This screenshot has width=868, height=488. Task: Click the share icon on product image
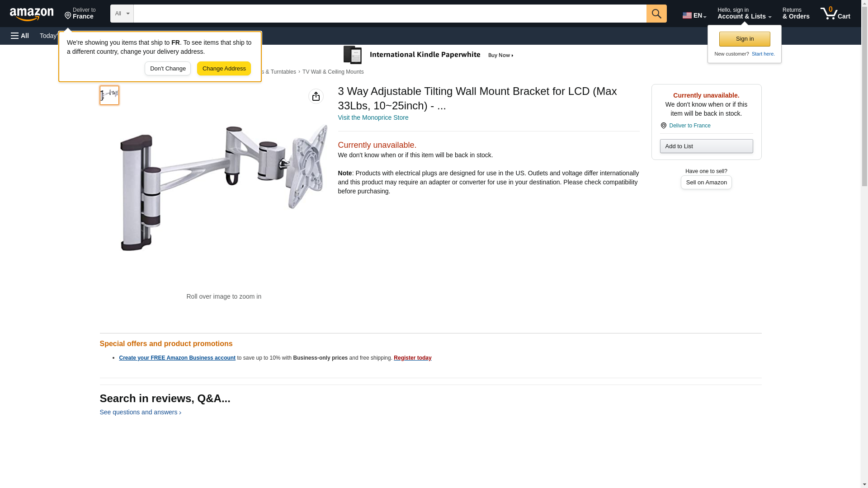pos(316,96)
